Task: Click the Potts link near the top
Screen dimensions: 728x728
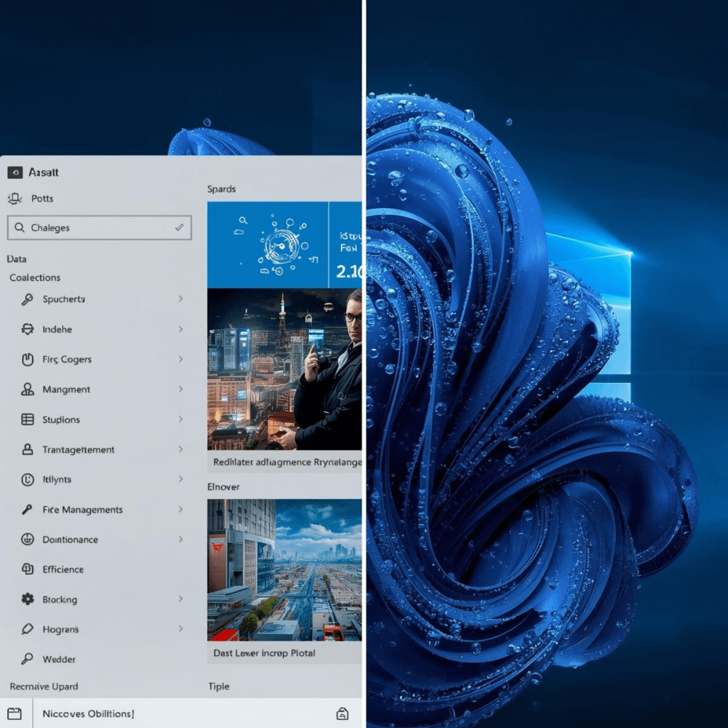Action: click(42, 199)
